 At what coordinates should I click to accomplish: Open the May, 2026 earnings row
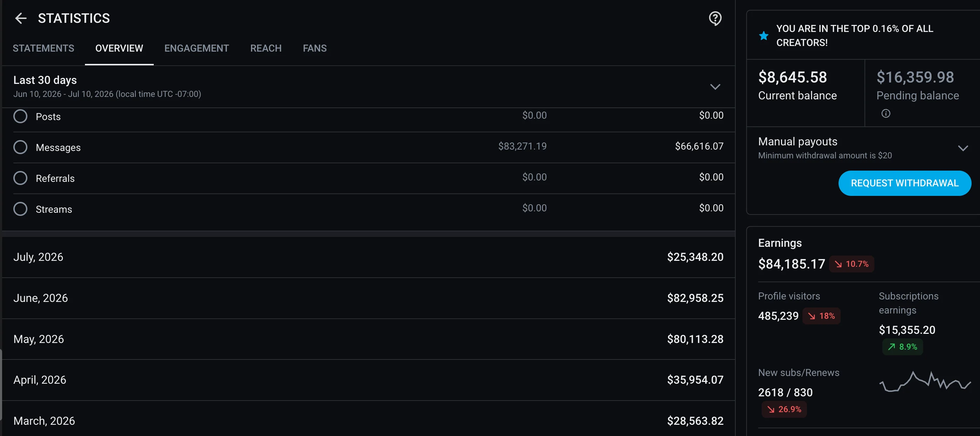[x=368, y=339]
